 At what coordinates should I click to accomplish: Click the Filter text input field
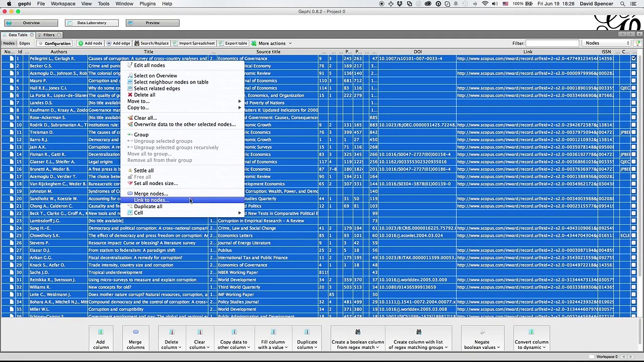point(552,43)
